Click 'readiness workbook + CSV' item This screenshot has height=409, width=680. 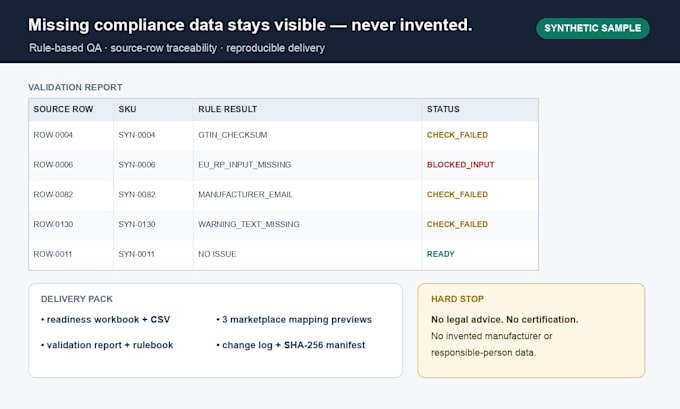(105, 320)
